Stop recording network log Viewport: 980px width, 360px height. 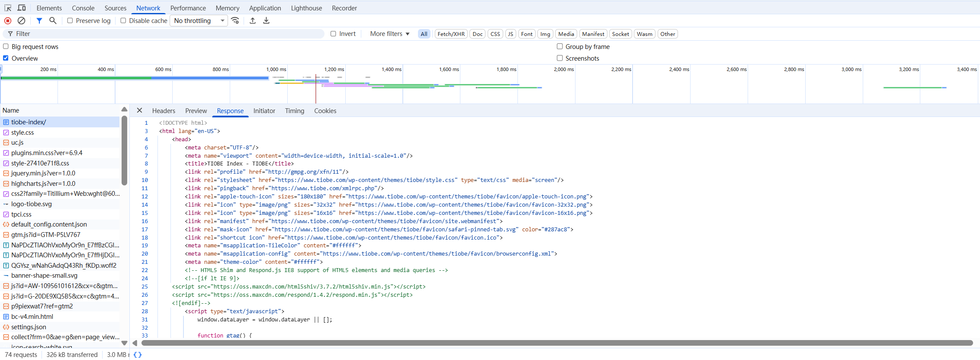8,20
